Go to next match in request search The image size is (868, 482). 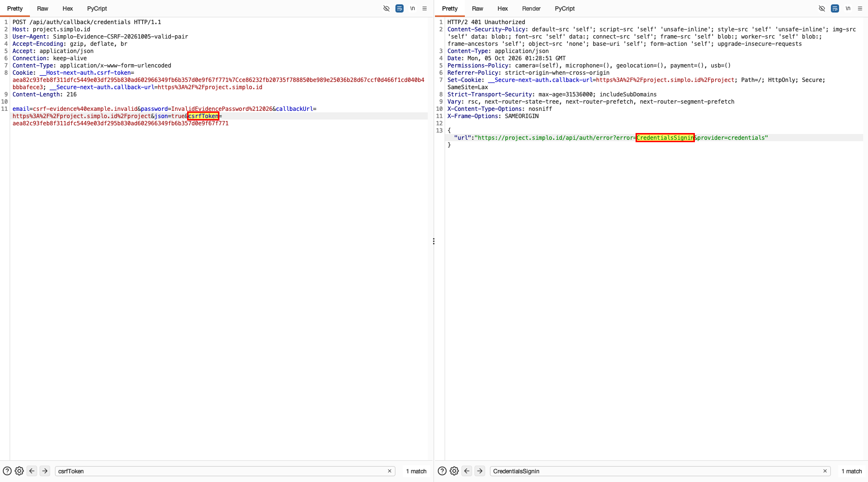[x=45, y=471]
